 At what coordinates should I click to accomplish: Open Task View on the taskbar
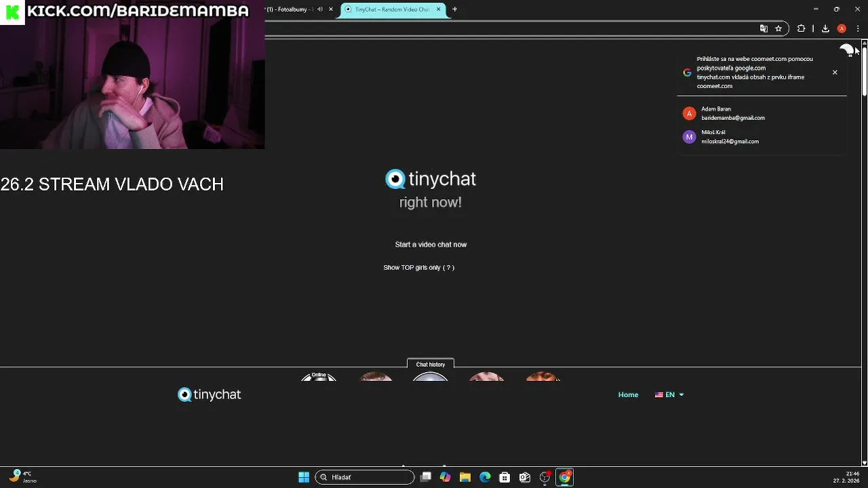[426, 477]
